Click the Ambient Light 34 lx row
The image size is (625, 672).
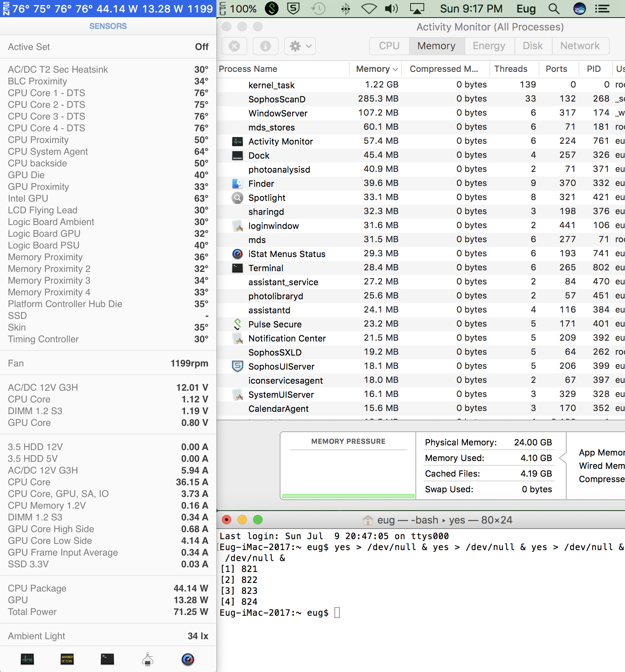(108, 636)
